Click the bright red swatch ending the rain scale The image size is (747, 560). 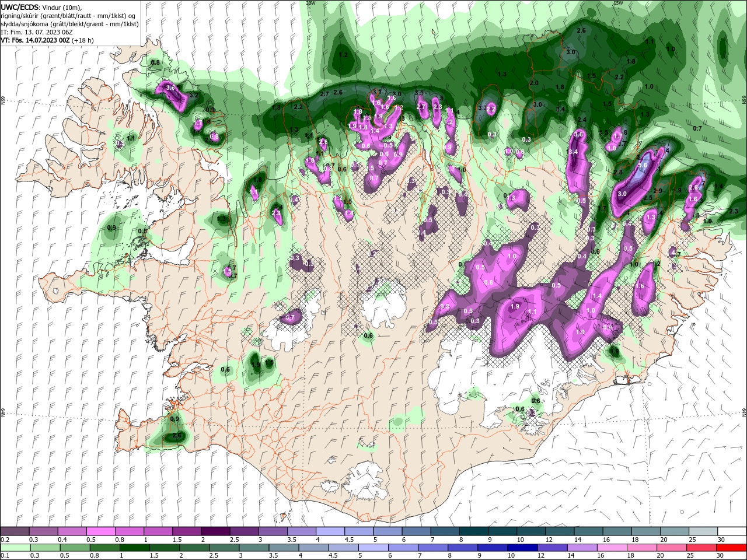[x=732, y=548]
